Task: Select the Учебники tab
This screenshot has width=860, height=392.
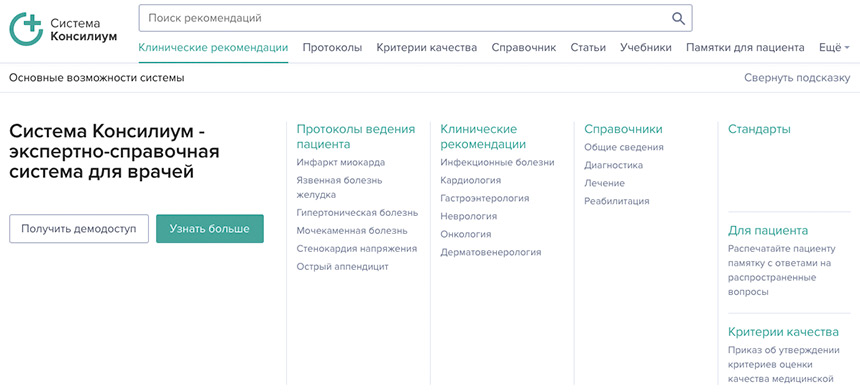Action: tap(646, 48)
